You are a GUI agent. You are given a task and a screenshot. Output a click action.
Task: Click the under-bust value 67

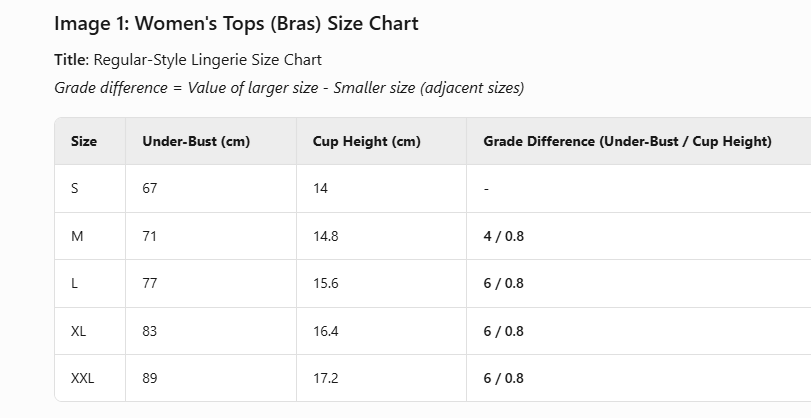pyautogui.click(x=150, y=189)
